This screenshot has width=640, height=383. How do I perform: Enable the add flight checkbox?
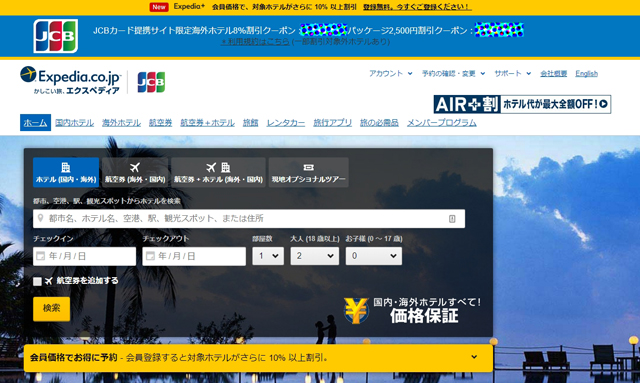(x=37, y=281)
